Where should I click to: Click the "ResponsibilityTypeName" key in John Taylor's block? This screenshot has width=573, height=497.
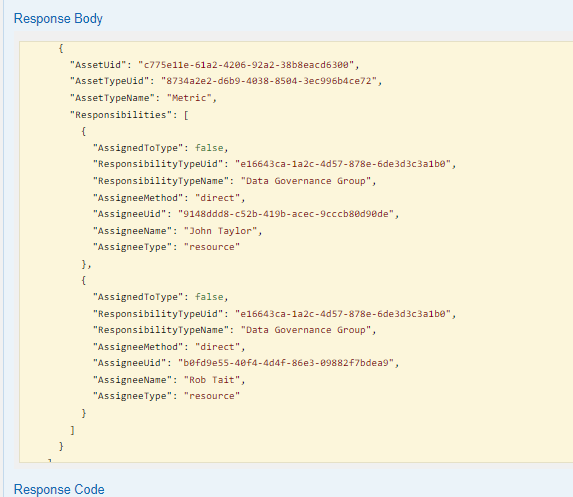pos(160,181)
